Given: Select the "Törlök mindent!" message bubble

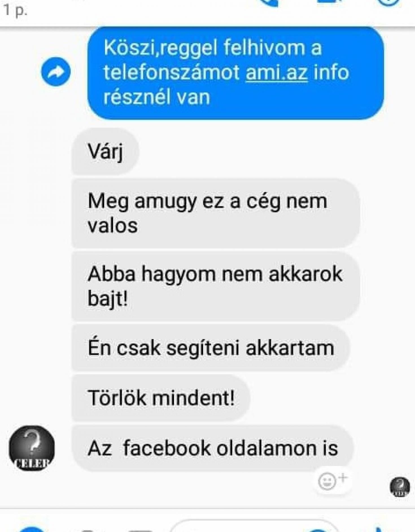Looking at the screenshot, I should click(x=161, y=398).
